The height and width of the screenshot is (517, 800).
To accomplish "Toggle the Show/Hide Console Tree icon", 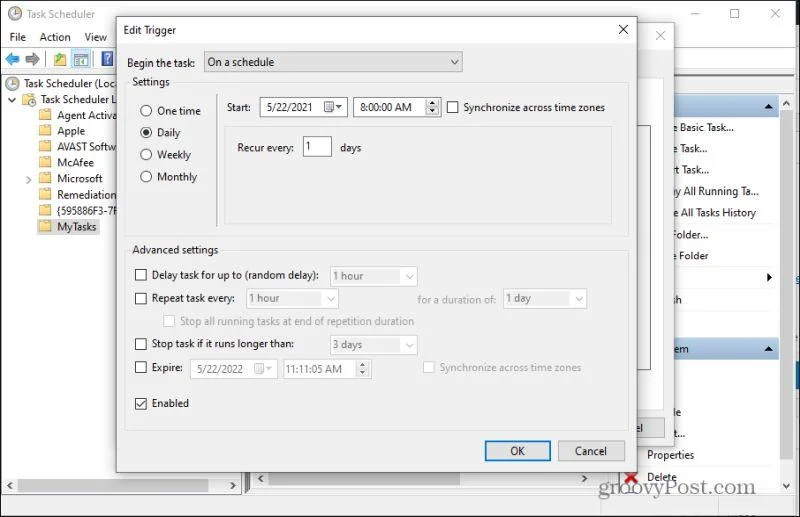I will (81, 60).
